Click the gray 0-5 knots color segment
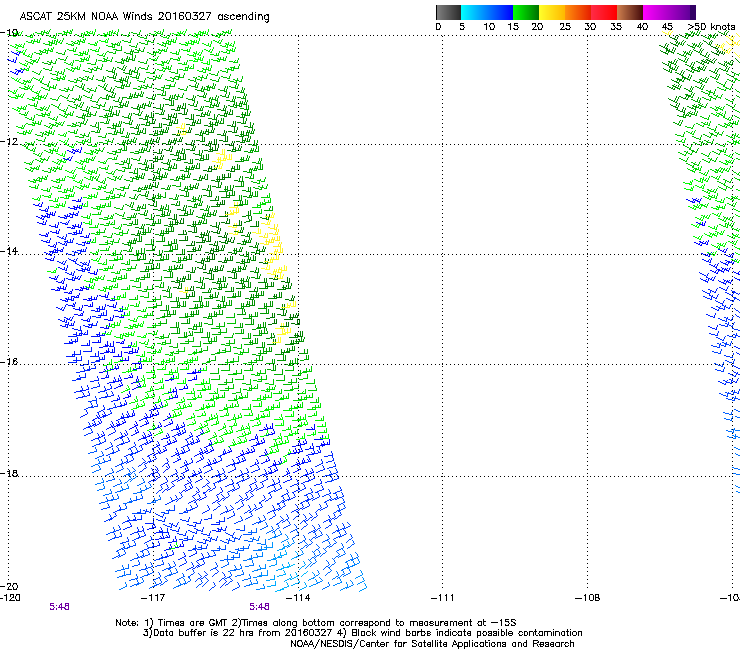Viewport: 740px width, 650px height. pyautogui.click(x=448, y=12)
